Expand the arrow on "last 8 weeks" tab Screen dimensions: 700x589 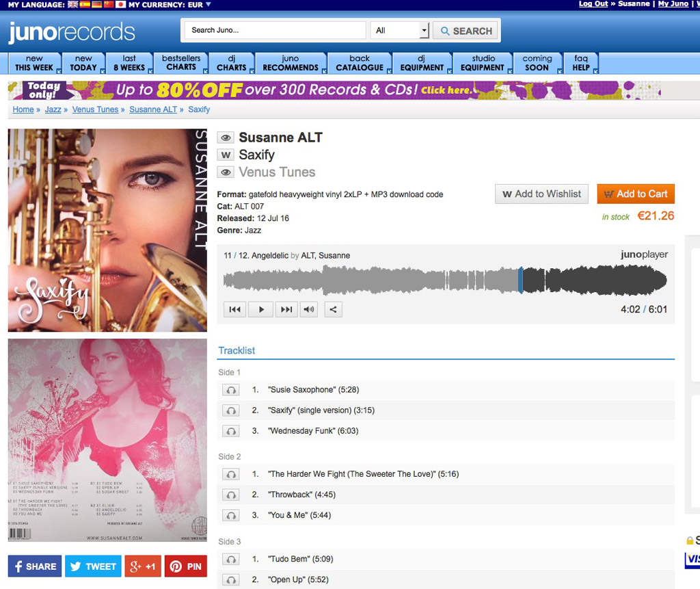click(150, 71)
